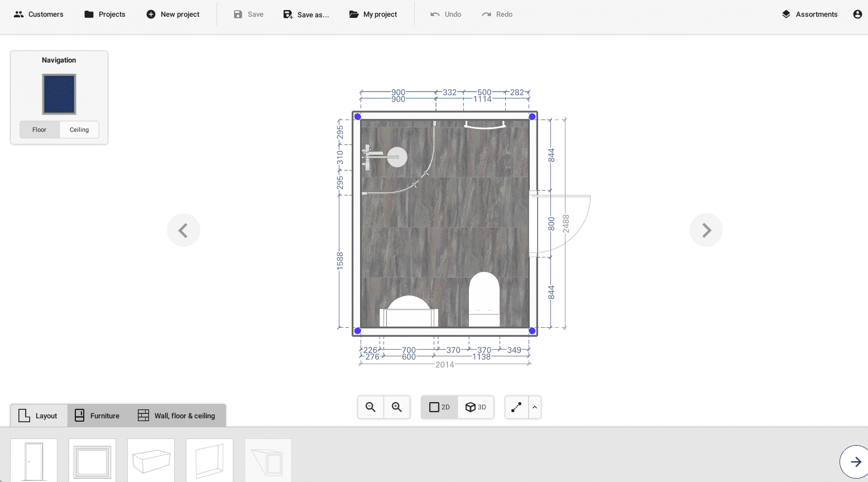Click the zoom out magnifier icon
Image resolution: width=868 pixels, height=482 pixels.
[370, 407]
